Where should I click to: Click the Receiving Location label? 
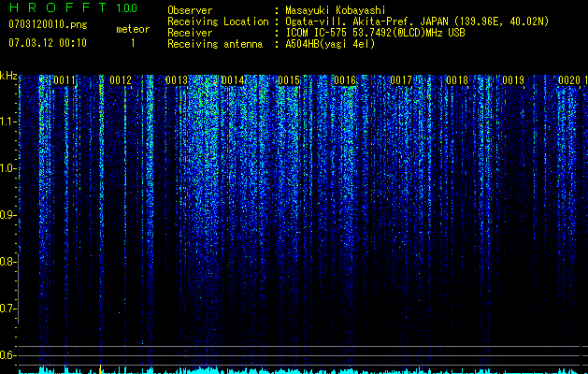point(218,22)
